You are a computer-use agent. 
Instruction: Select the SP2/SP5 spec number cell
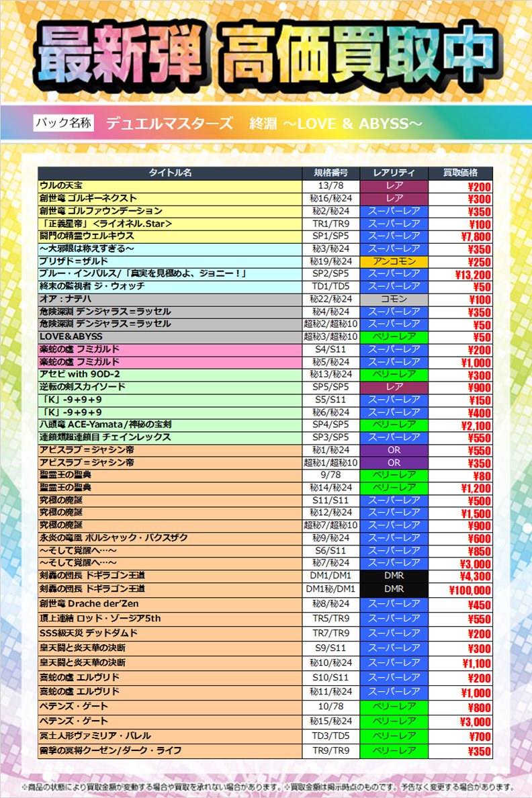331,274
